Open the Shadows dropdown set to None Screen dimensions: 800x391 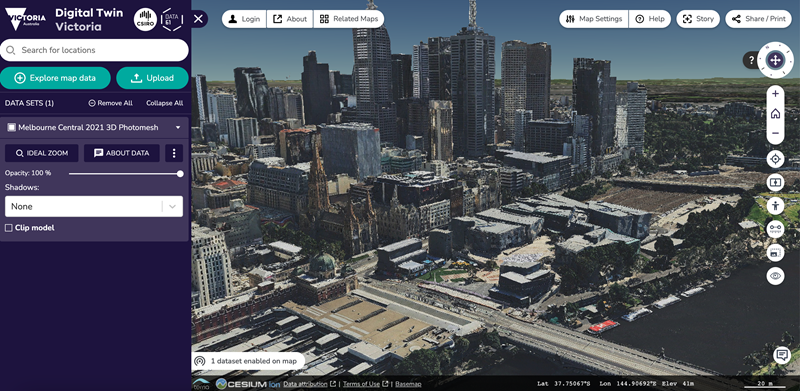point(93,206)
